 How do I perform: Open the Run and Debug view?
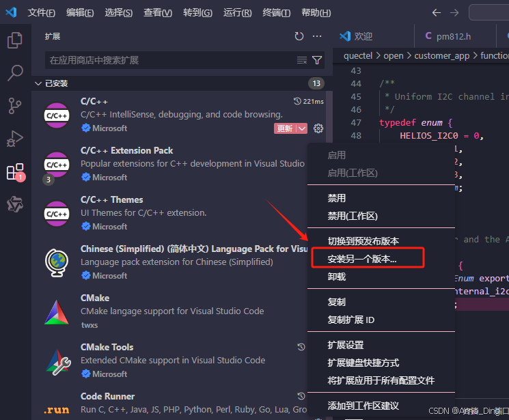click(15, 139)
